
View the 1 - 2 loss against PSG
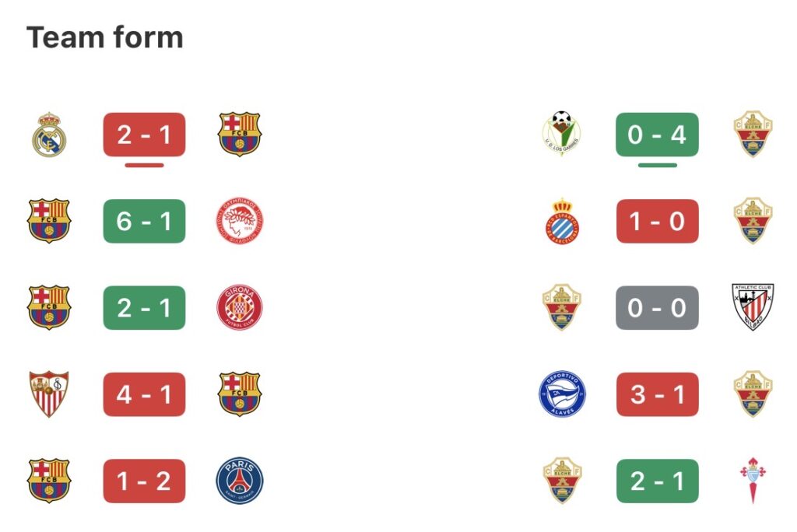(145, 480)
